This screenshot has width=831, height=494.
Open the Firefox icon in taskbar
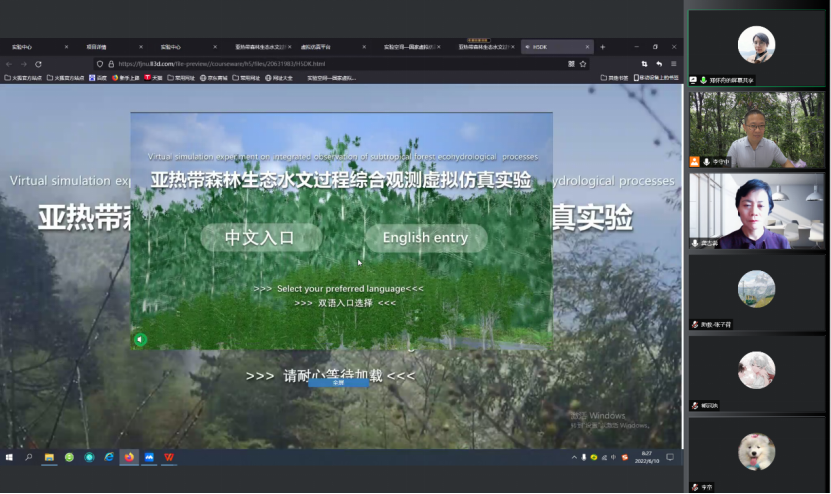pos(129,457)
